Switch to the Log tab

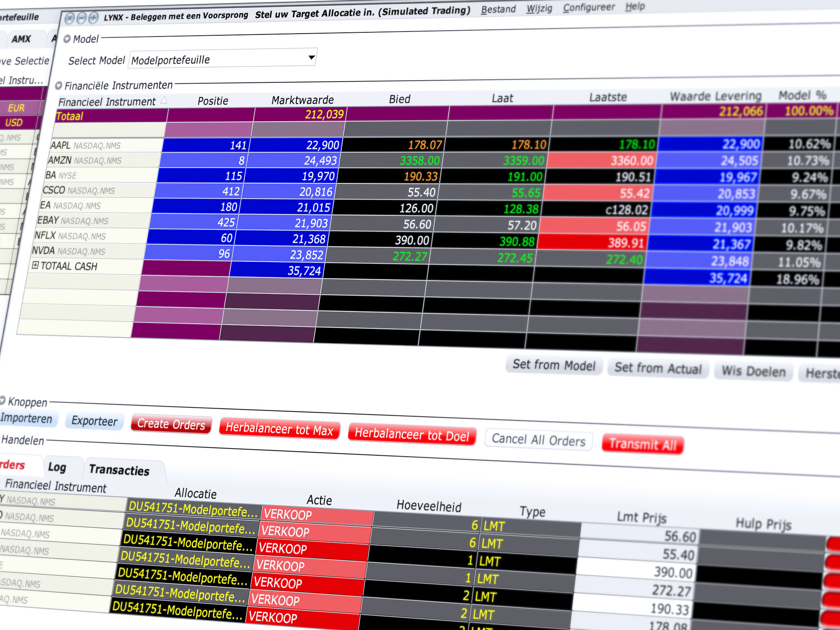click(x=57, y=467)
